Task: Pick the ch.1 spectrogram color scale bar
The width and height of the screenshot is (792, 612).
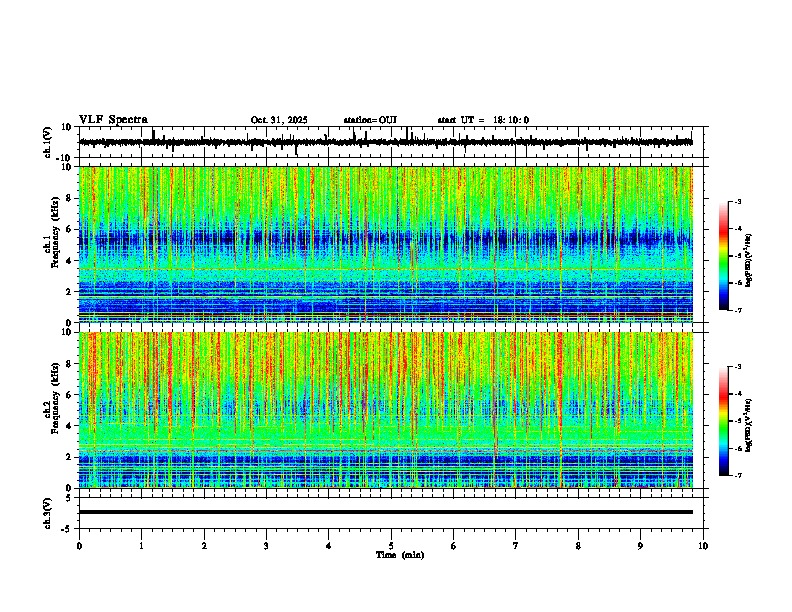Action: click(x=723, y=256)
